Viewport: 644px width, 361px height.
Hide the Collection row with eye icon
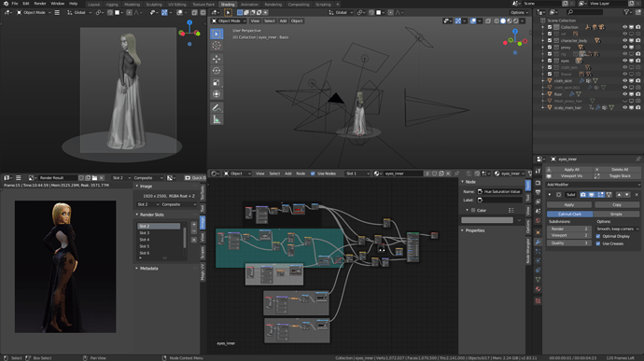tap(624, 27)
